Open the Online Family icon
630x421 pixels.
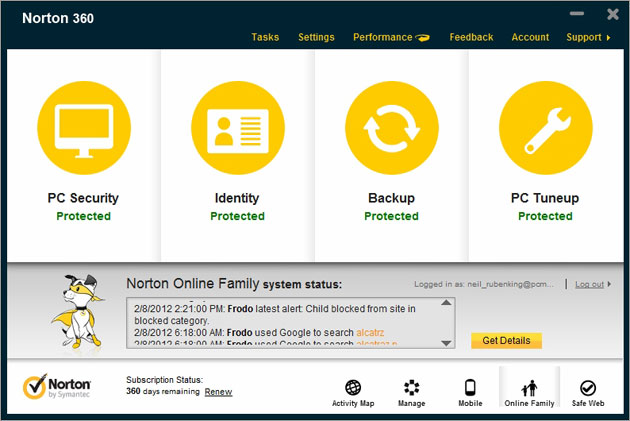point(529,388)
